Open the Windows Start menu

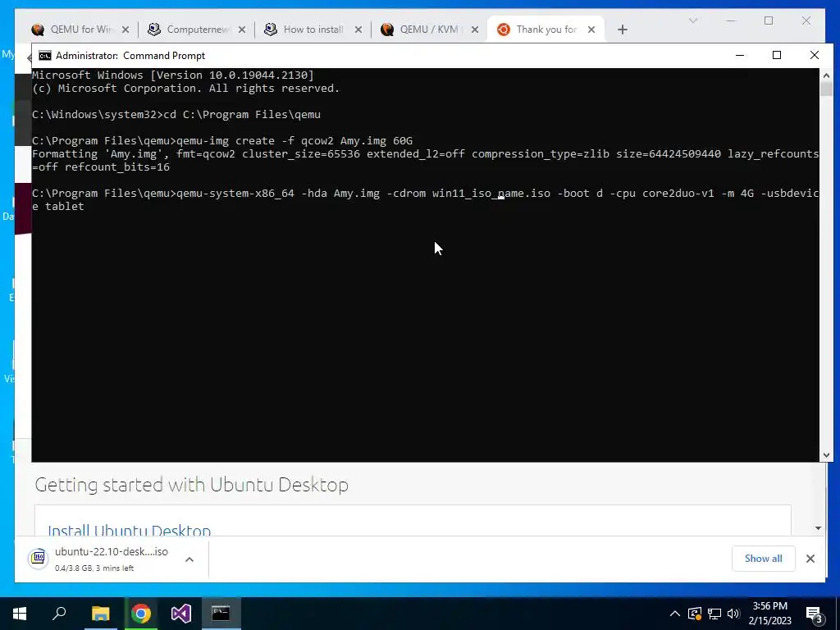pos(20,614)
